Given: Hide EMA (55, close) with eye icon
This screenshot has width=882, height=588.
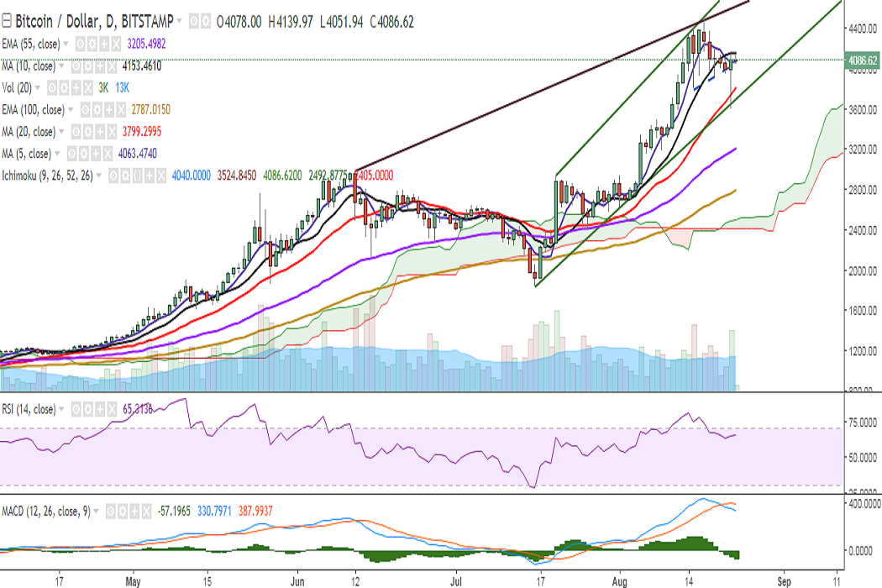Looking at the screenshot, I should pos(81,44).
